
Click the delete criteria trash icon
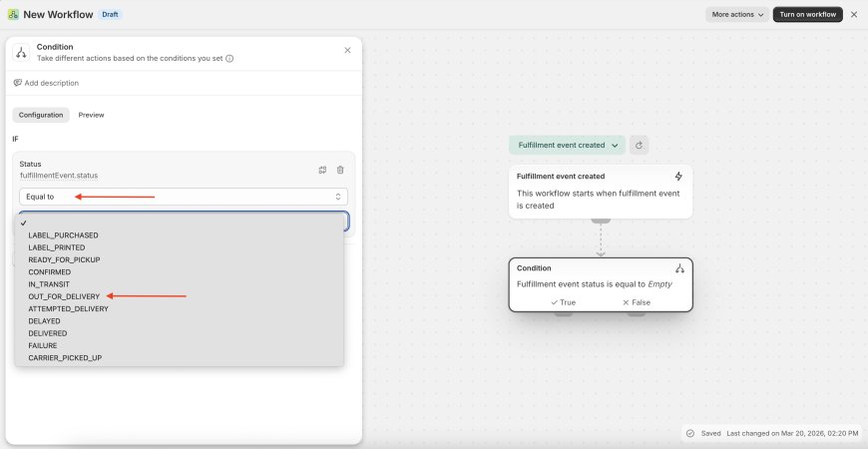[x=340, y=170]
